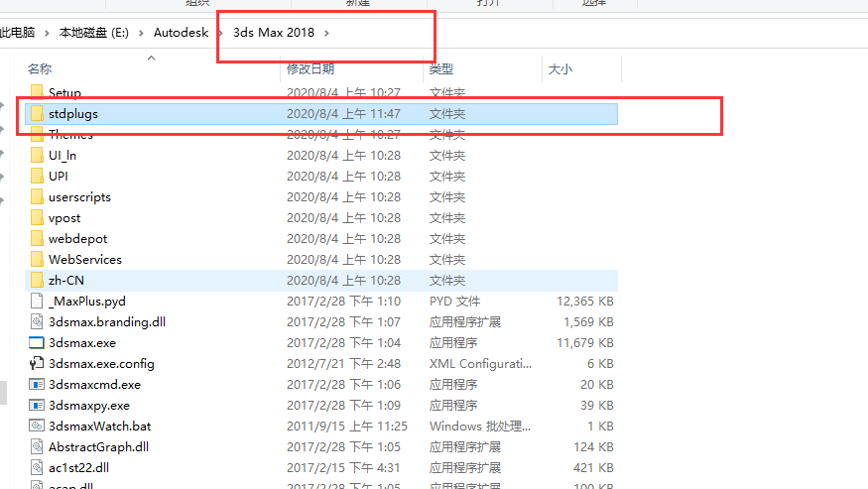868x489 pixels.
Task: Go to 本地磁盘 (E:) in the path
Action: point(94,33)
